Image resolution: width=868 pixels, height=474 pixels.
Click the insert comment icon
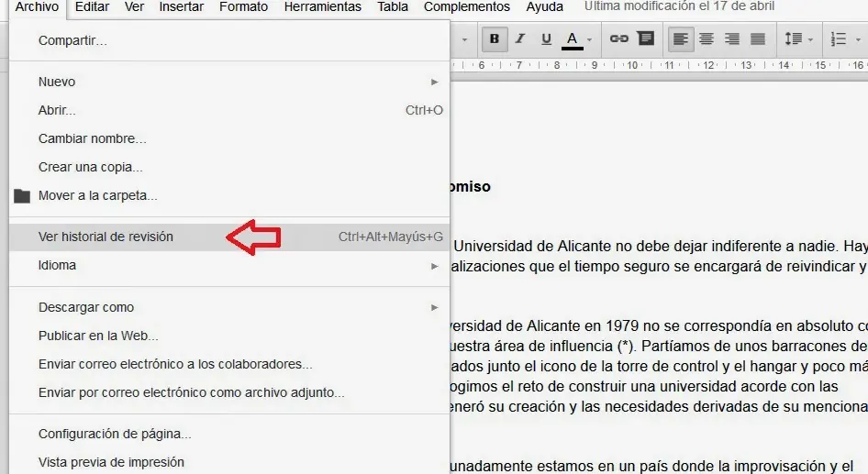click(x=645, y=39)
